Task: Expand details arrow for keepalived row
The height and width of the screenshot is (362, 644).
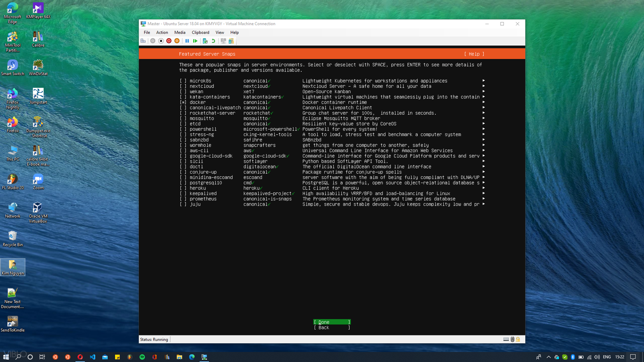Action: (x=484, y=193)
